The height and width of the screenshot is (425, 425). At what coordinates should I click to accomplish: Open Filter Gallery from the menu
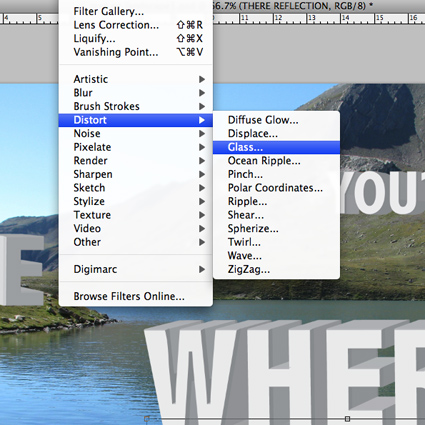pyautogui.click(x=136, y=11)
